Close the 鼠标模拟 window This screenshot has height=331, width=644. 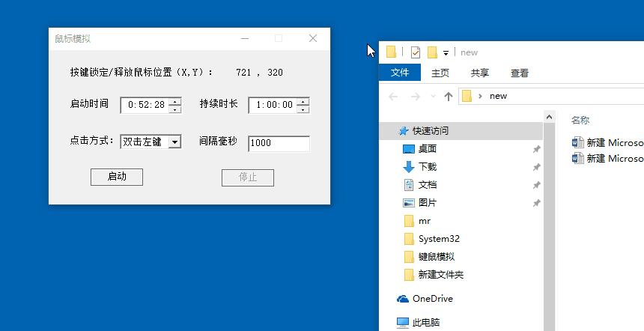[313, 39]
